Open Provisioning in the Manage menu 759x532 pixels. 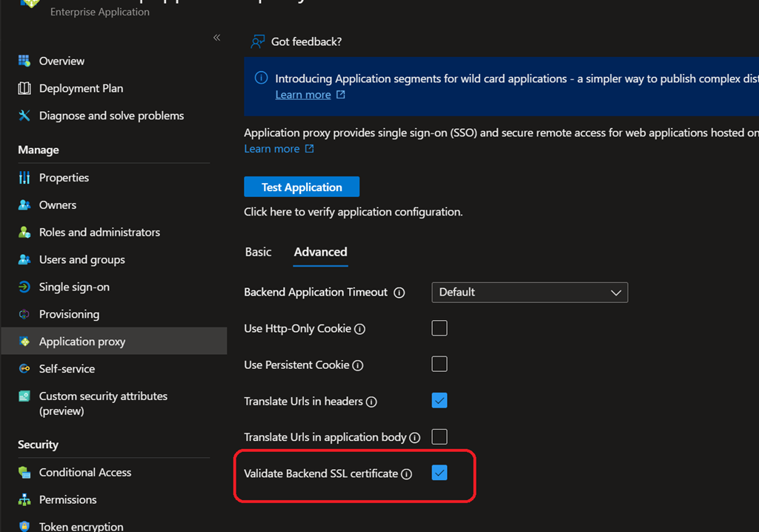[x=69, y=314]
